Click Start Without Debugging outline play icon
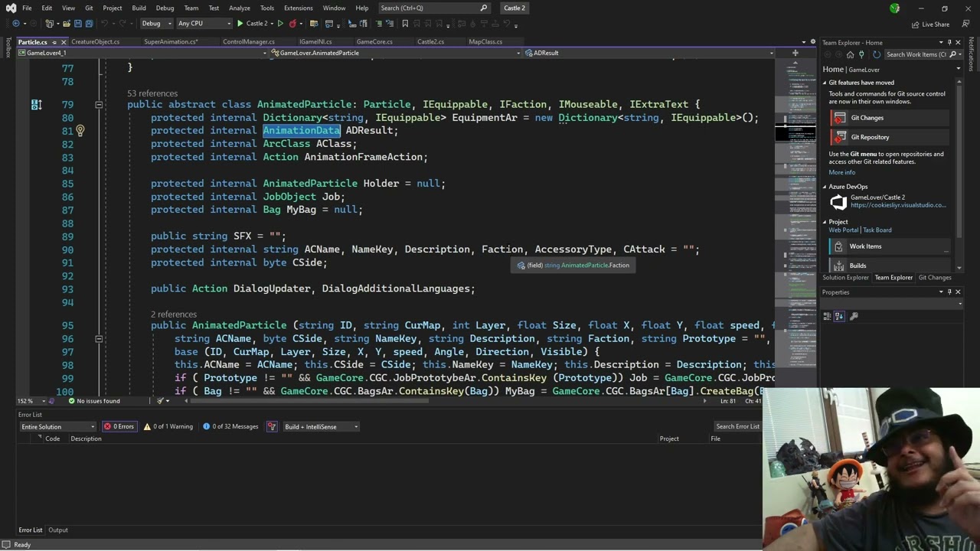The height and width of the screenshot is (551, 980). (x=279, y=24)
